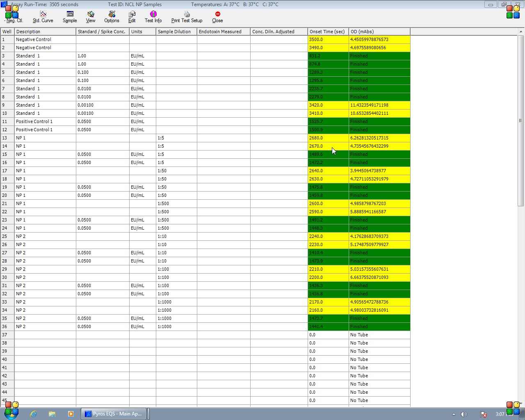Open the Options toolbar tool

click(112, 17)
